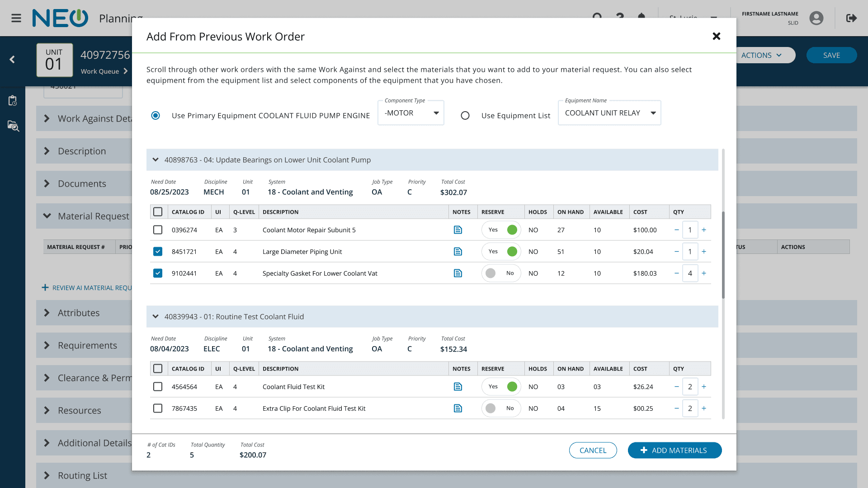868x488 pixels.
Task: Click the logout icon in header
Action: pyautogui.click(x=851, y=18)
